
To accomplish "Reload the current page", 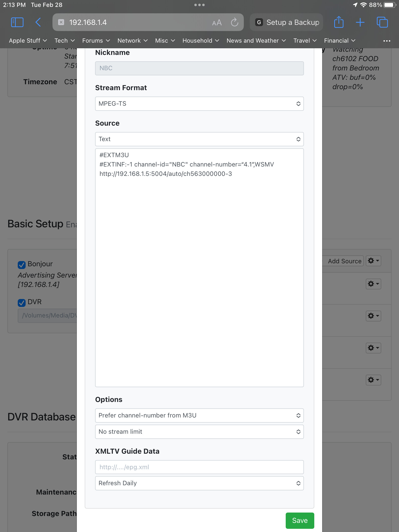I will coord(234,22).
